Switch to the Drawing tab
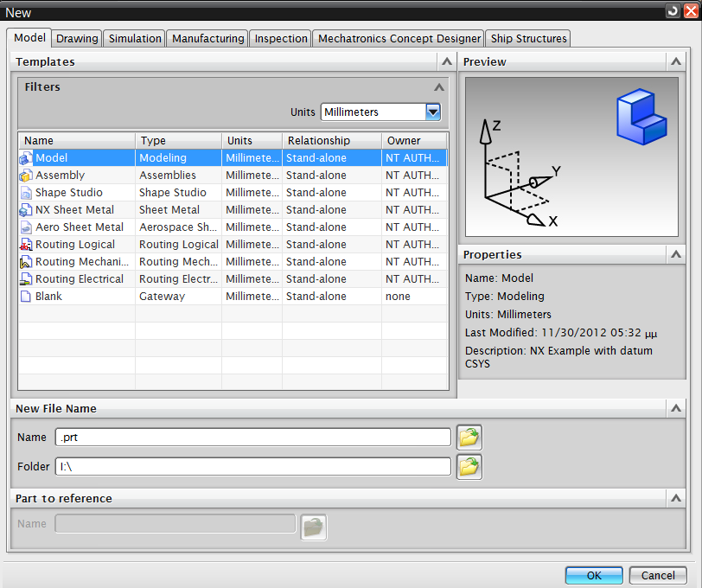This screenshot has height=588, width=702. point(77,39)
